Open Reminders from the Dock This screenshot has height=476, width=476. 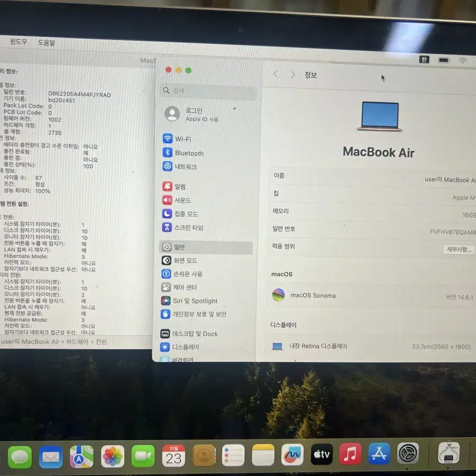point(233,455)
